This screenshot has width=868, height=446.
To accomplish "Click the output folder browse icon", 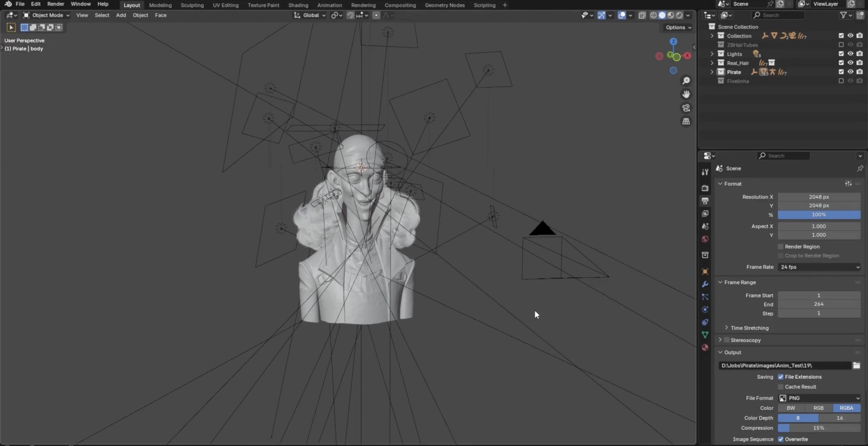I will coord(856,365).
